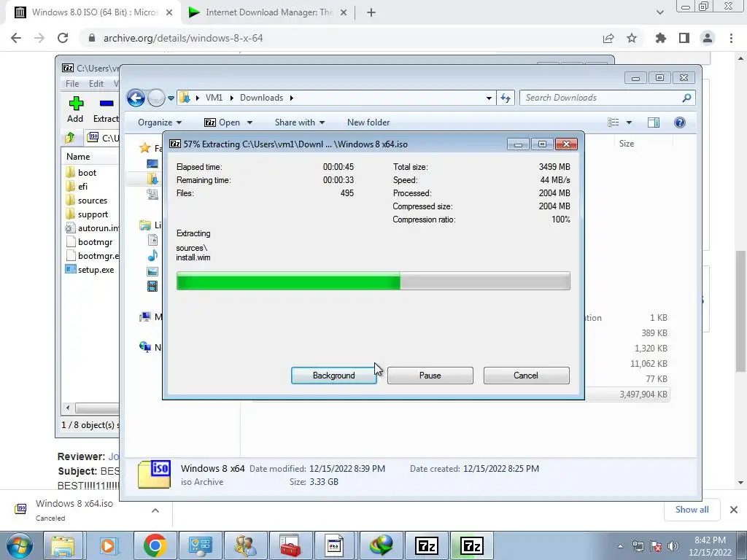The image size is (747, 560).
Task: Open the Chrome three-dot menu
Action: click(x=731, y=38)
